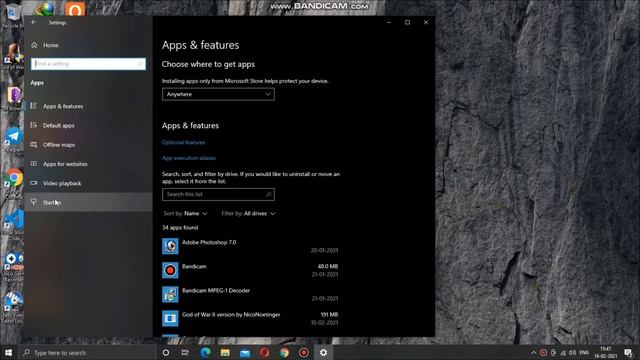Go back using the Settings back arrow

click(34, 22)
